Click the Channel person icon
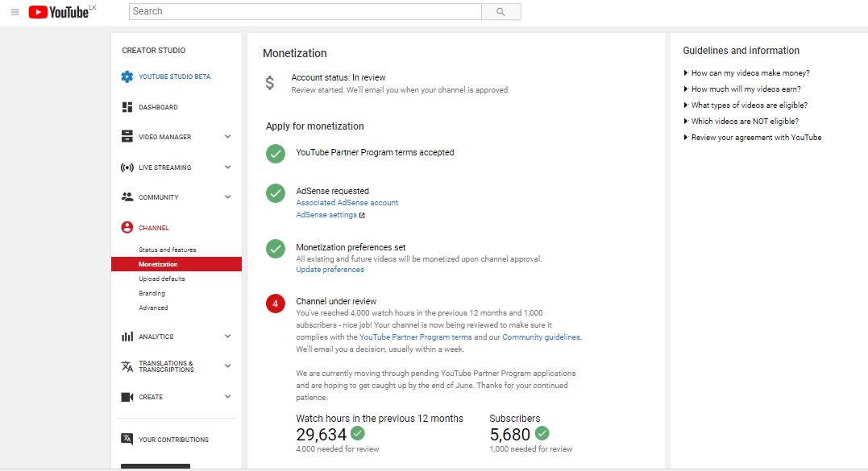The image size is (868, 471). pos(127,227)
